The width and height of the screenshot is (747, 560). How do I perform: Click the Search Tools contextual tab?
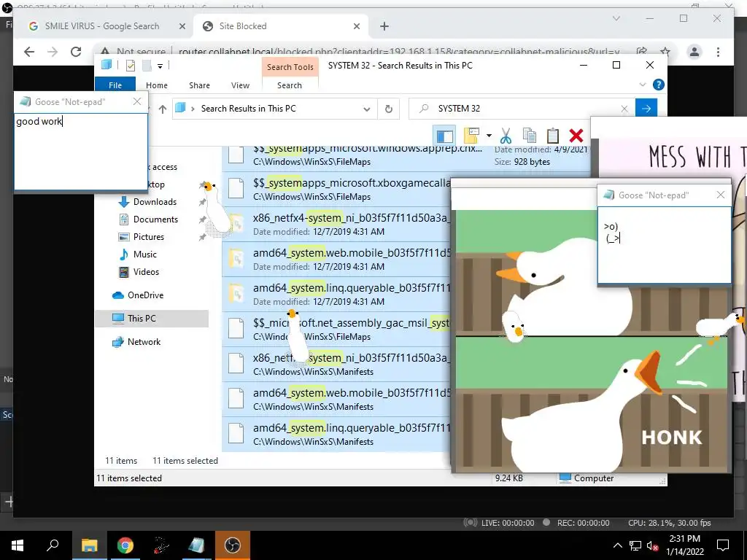(x=290, y=67)
